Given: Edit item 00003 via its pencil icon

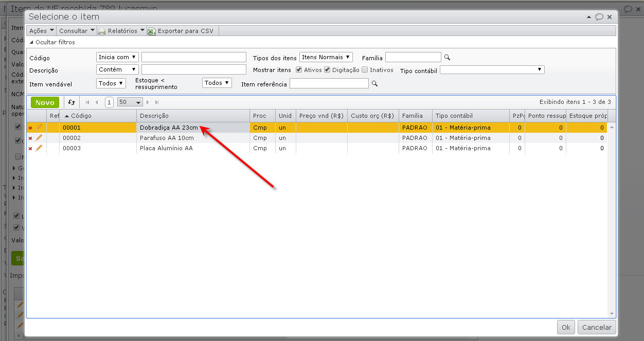Looking at the screenshot, I should pyautogui.click(x=39, y=148).
